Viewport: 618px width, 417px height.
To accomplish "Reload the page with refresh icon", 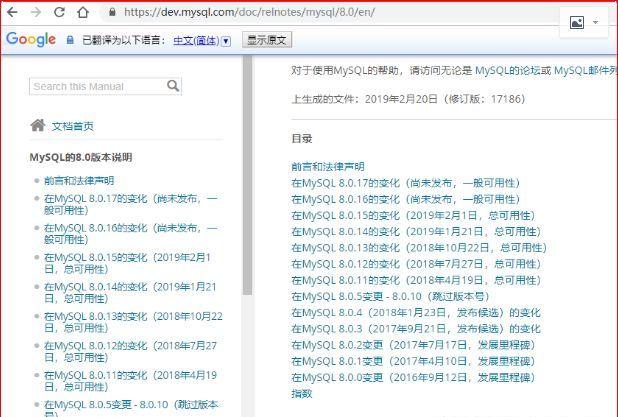I will coord(59,12).
